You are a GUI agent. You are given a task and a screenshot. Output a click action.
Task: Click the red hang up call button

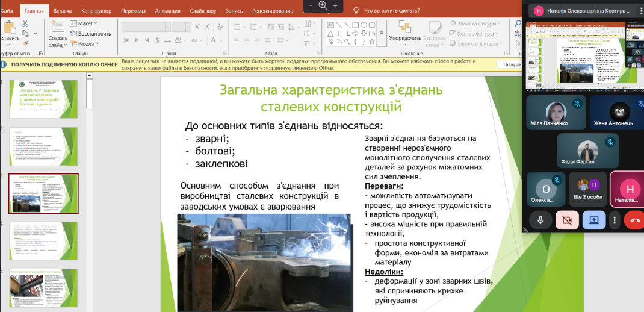[634, 220]
